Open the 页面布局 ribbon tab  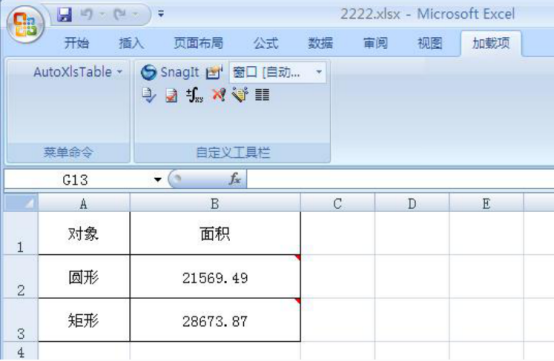[199, 43]
